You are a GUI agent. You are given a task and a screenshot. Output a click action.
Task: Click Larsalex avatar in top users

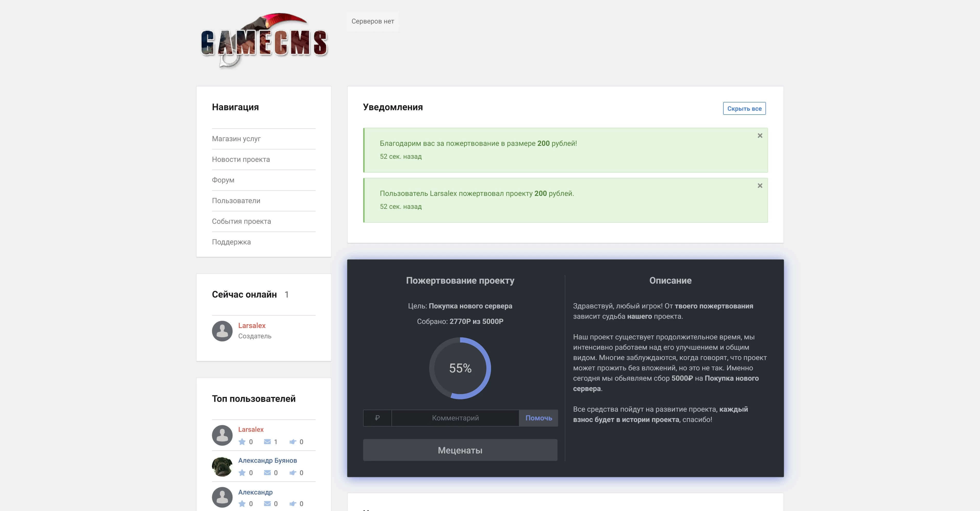click(x=222, y=435)
